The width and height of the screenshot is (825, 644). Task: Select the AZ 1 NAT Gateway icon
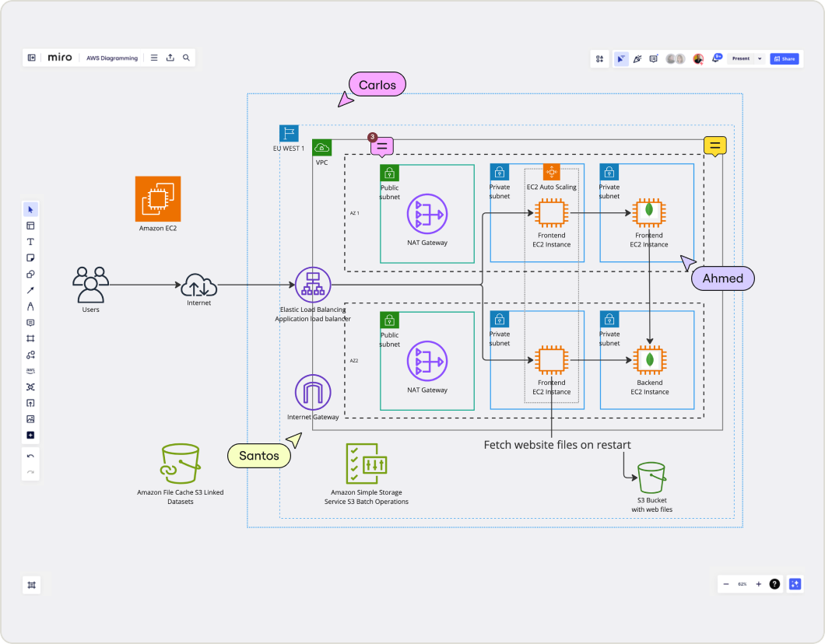click(427, 215)
